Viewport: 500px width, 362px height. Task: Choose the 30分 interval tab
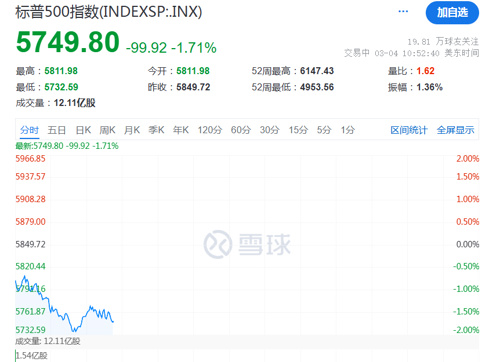pyautogui.click(x=270, y=130)
